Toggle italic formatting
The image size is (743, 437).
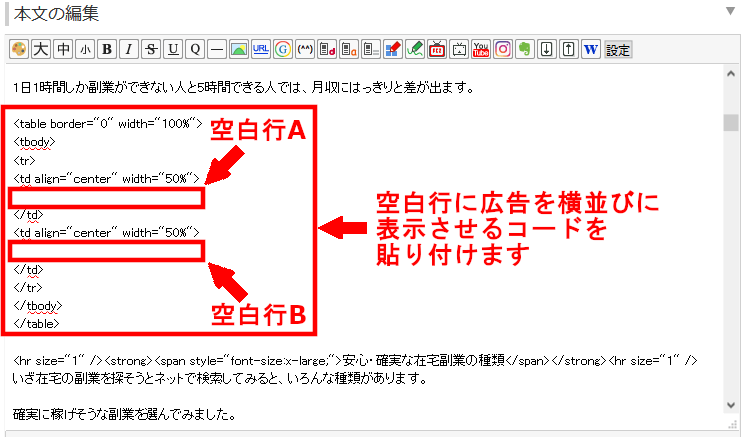pos(129,49)
